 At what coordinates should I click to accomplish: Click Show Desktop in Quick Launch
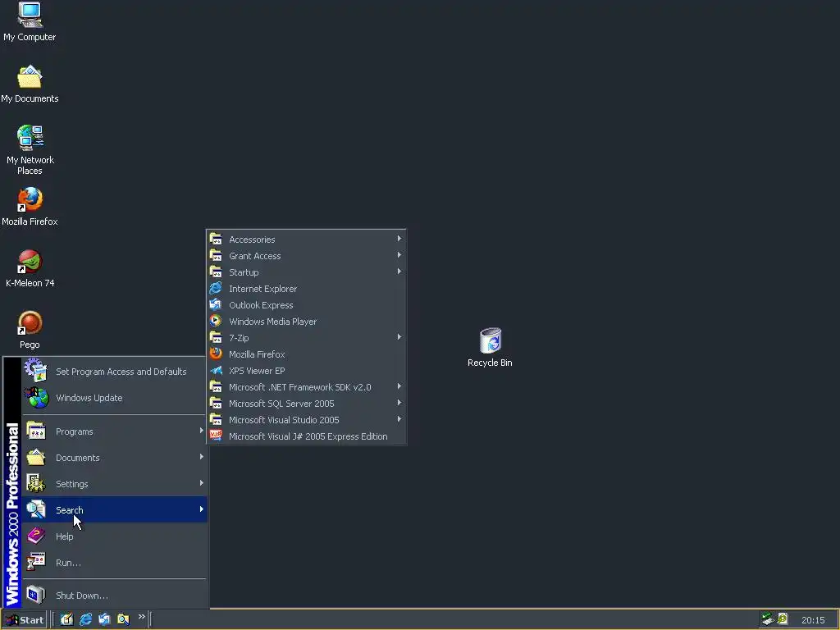(66, 619)
